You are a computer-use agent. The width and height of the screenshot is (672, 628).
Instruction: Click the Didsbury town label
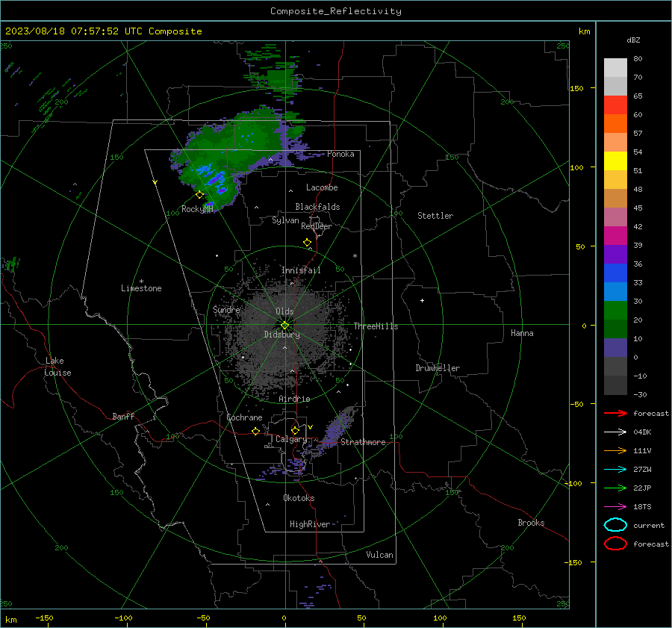(281, 335)
